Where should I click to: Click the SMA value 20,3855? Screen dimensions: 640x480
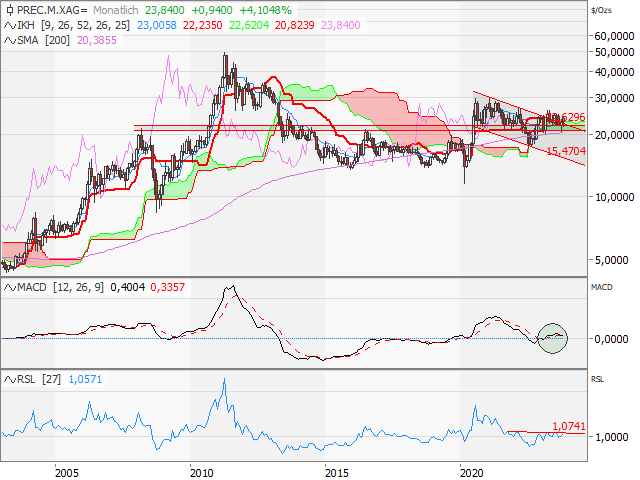tap(97, 40)
